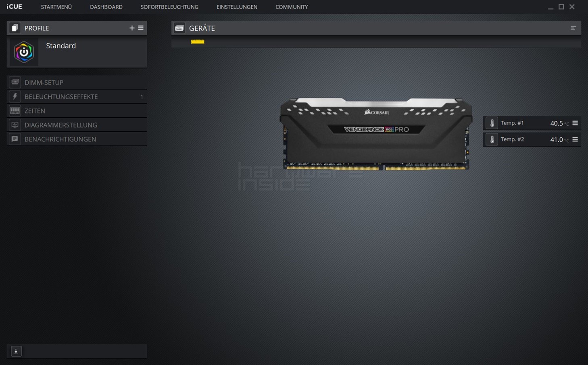The width and height of the screenshot is (588, 365).
Task: Click the Vengeance RGB Pro RAM image
Action: 376,134
